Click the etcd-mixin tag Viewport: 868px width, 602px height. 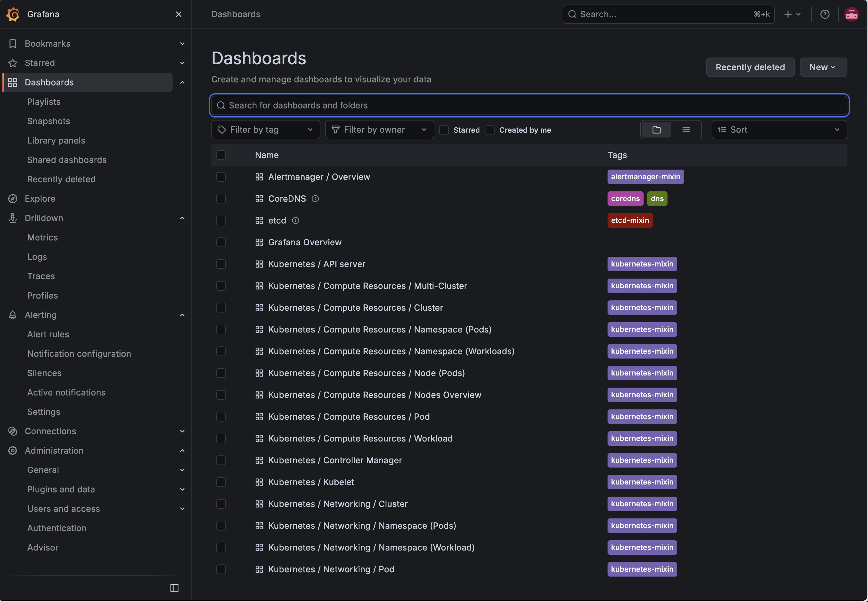630,221
